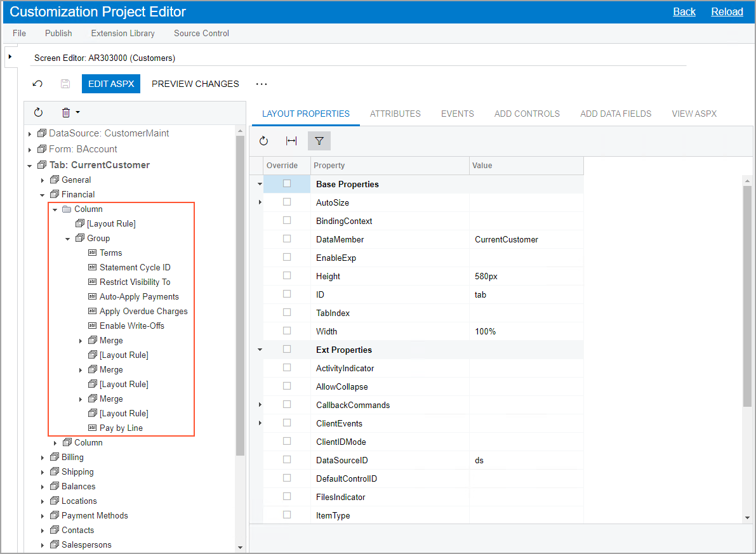Click the undo icon in the screen editor toolbar
756x554 pixels.
38,84
